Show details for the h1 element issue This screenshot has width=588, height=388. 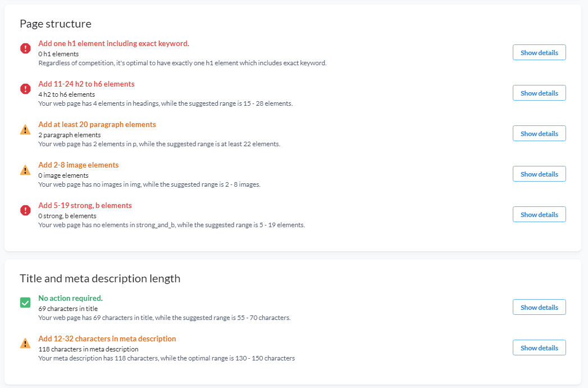pyautogui.click(x=539, y=53)
